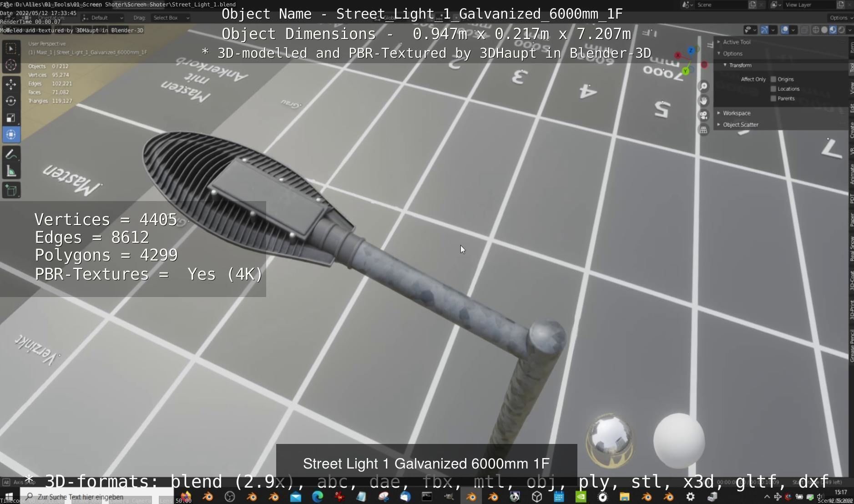The width and height of the screenshot is (854, 504).
Task: Click the red X axis gizmo
Action: (x=678, y=55)
